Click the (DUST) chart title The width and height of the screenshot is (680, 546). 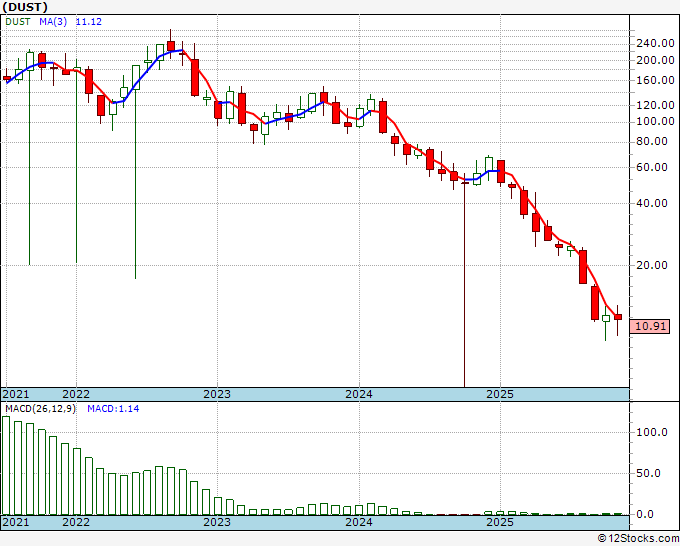click(25, 7)
